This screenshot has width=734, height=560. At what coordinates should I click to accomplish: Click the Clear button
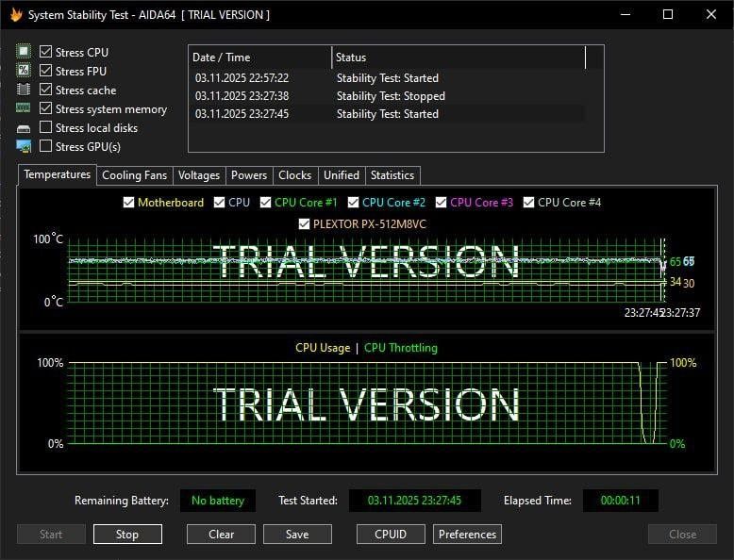tap(221, 535)
